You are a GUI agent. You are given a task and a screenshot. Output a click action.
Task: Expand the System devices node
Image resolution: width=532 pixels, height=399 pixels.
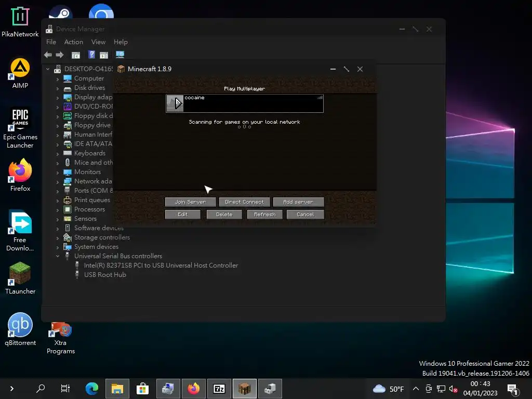[x=57, y=247]
